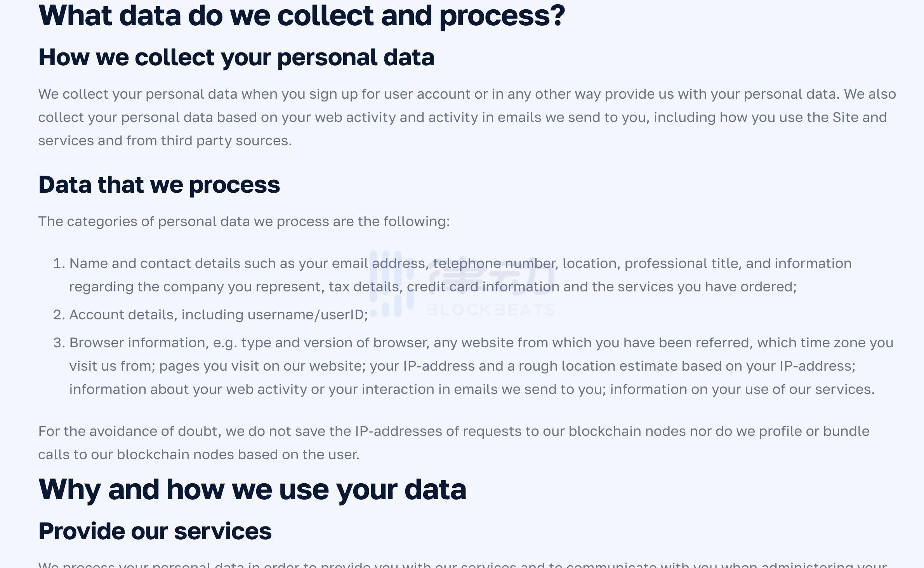Click the line starting "information about your web activity"
This screenshot has width=924, height=568.
point(472,389)
